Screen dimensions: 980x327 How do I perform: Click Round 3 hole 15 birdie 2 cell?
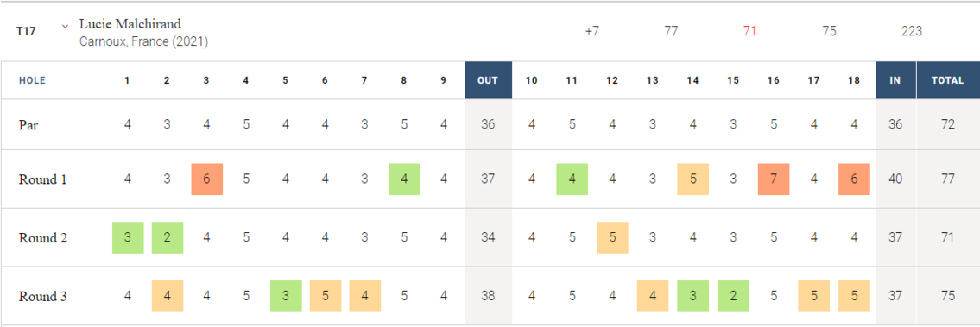(734, 296)
